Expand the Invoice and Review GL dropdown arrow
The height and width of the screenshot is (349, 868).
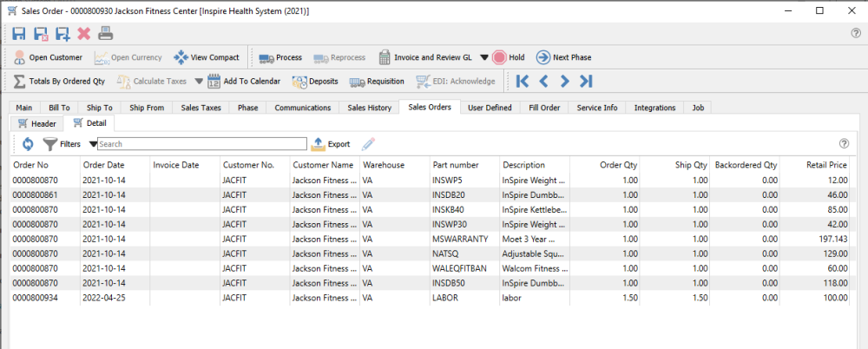pyautogui.click(x=483, y=58)
